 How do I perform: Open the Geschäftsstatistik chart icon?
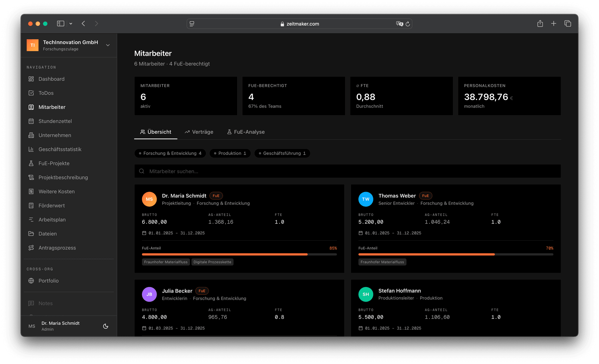coord(31,149)
